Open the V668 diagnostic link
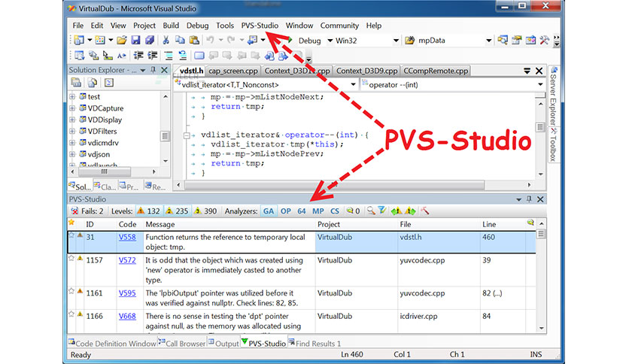 (127, 316)
